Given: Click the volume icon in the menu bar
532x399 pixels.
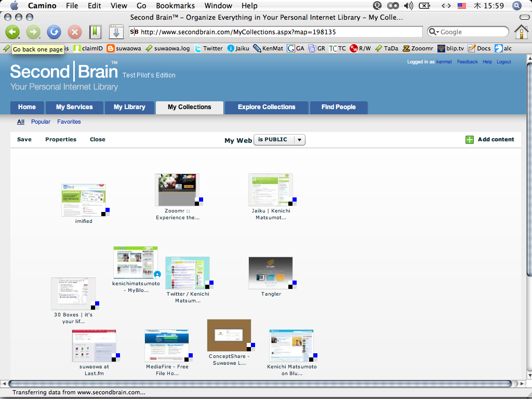Looking at the screenshot, I should pyautogui.click(x=409, y=5).
